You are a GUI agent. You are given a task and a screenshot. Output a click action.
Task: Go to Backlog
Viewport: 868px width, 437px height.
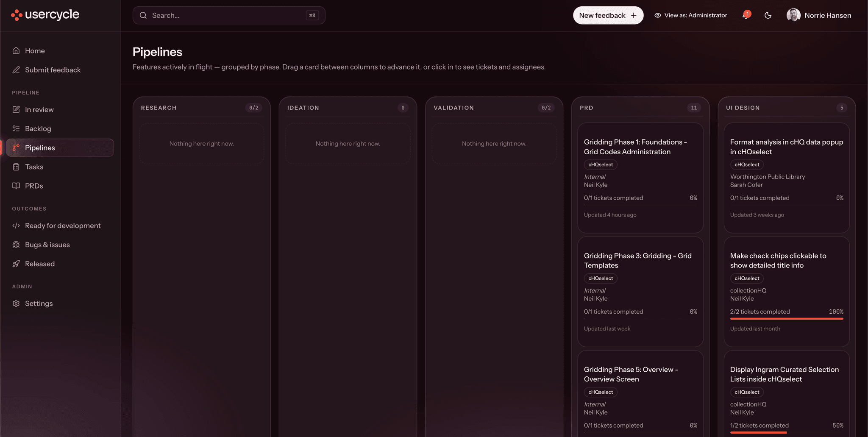60,129
